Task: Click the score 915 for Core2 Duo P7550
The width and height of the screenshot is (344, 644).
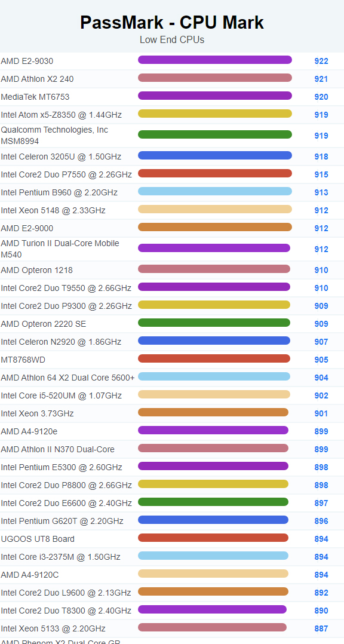Action: pos(321,174)
